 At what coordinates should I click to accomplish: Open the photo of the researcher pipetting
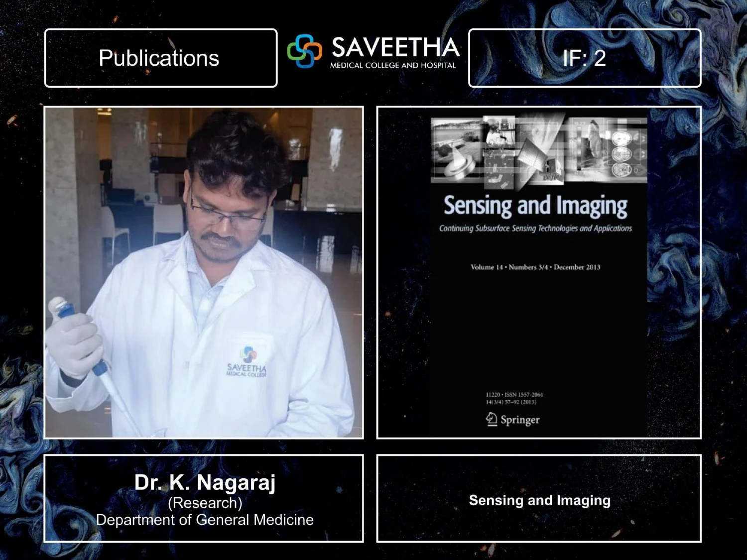pyautogui.click(x=204, y=272)
